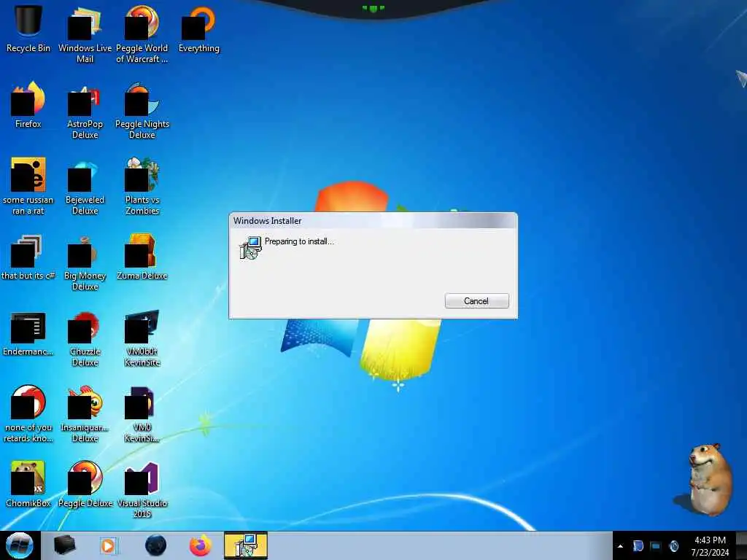Show hidden system tray icons
Screen dimensions: 747x560
click(620, 546)
